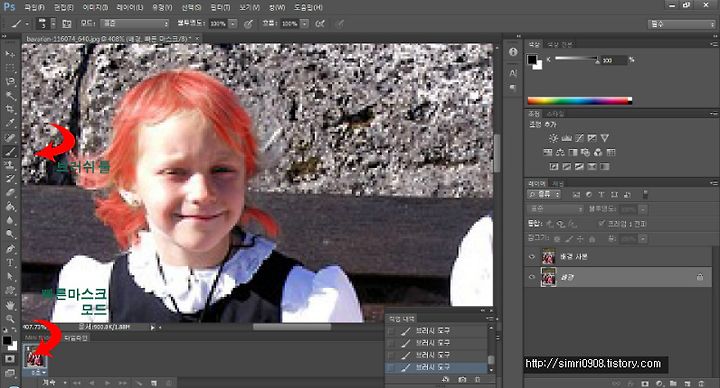This screenshot has width=720, height=388.
Task: Open the Filter menu
Action: point(220,7)
